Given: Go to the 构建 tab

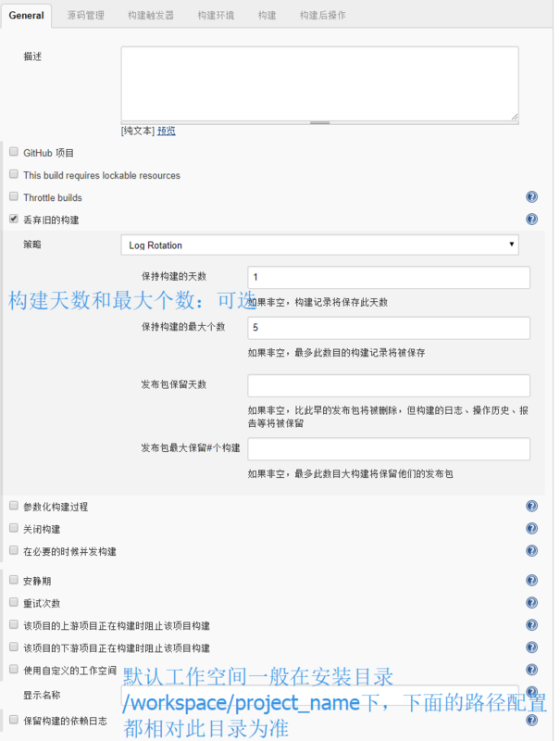Looking at the screenshot, I should click(267, 15).
